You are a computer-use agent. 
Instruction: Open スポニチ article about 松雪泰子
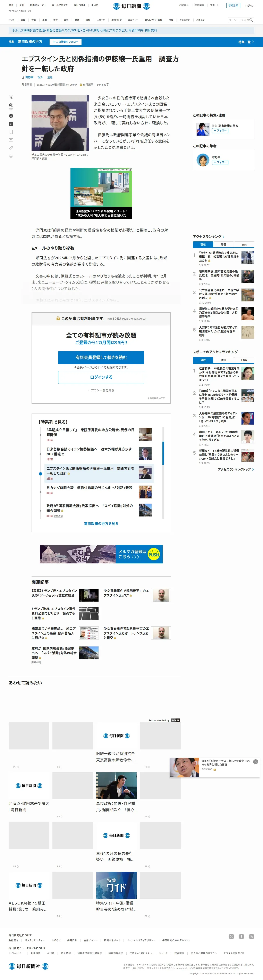[x=219, y=374]
